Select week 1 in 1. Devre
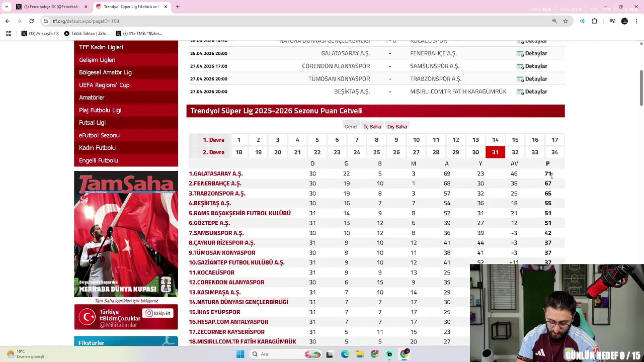Screen dimensions: 644x362 pyautogui.click(x=238, y=140)
